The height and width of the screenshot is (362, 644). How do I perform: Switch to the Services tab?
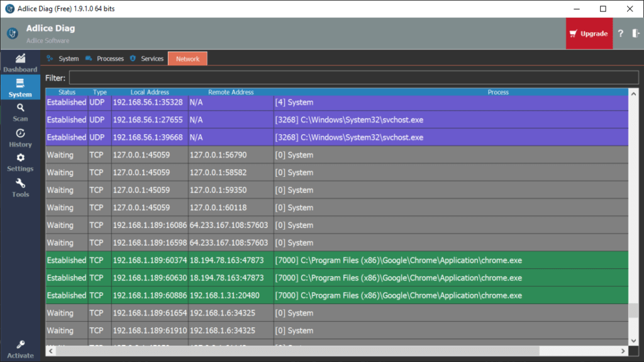[x=147, y=59]
